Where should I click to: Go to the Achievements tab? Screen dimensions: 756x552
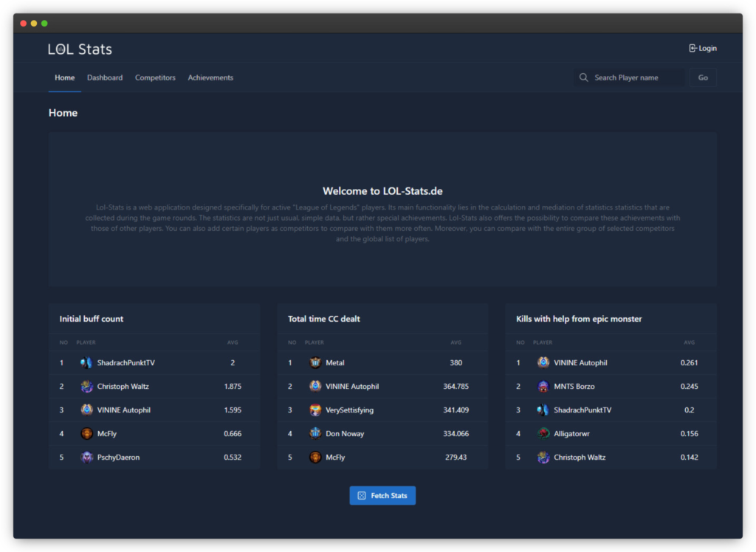[x=210, y=77]
